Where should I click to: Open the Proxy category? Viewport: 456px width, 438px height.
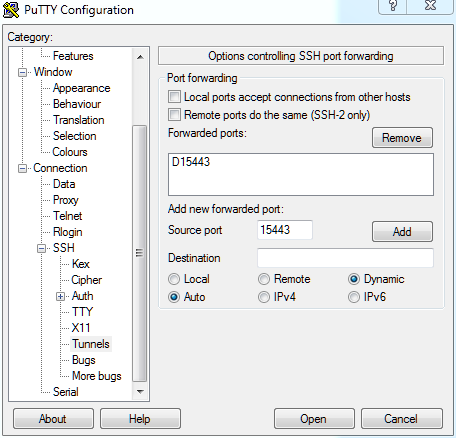coord(66,200)
